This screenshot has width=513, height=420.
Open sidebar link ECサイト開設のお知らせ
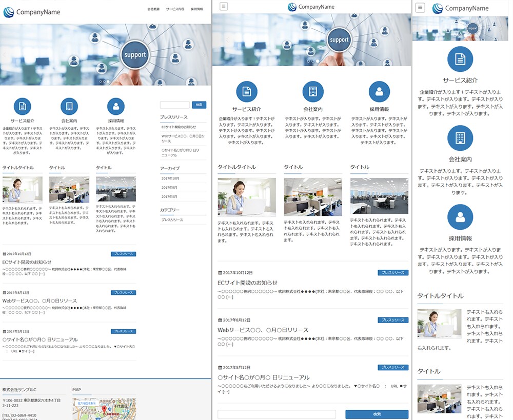pyautogui.click(x=179, y=127)
